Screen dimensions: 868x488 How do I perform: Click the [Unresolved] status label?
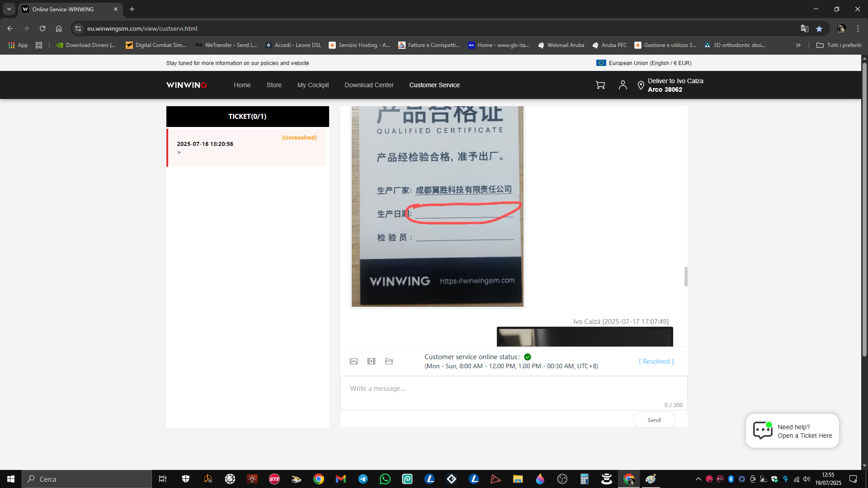coord(299,138)
